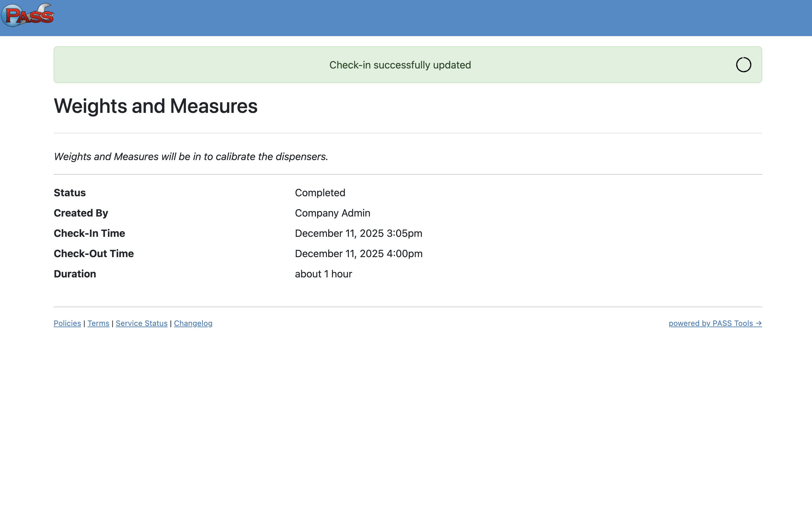Open the Service Status link

tap(141, 323)
